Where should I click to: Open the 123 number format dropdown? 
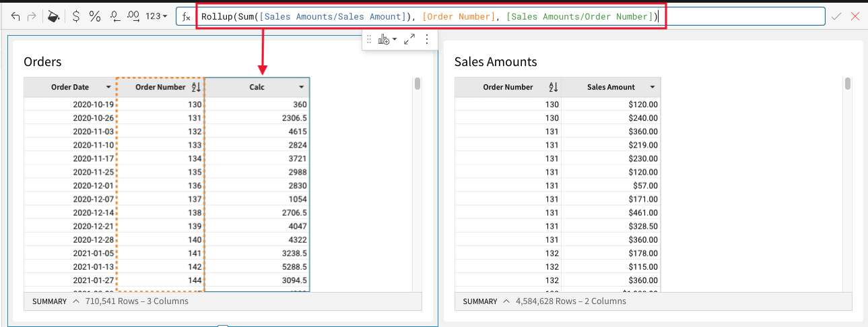[x=157, y=16]
